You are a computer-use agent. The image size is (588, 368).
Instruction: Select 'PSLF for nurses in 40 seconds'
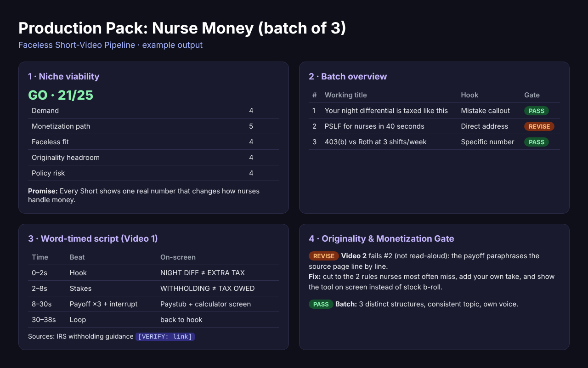click(374, 126)
